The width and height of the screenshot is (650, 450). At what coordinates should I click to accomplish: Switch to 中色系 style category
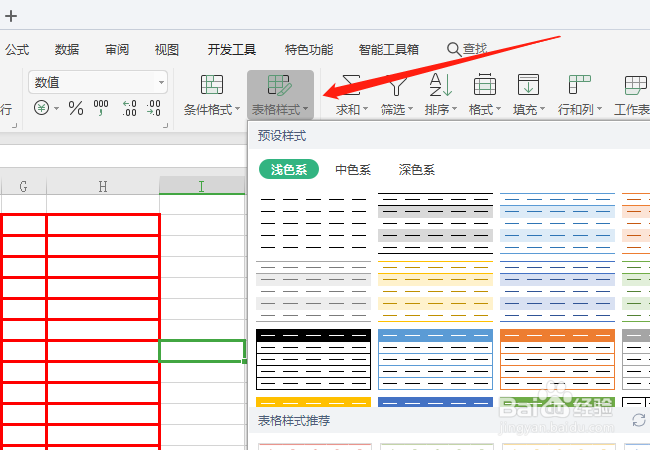point(353,169)
